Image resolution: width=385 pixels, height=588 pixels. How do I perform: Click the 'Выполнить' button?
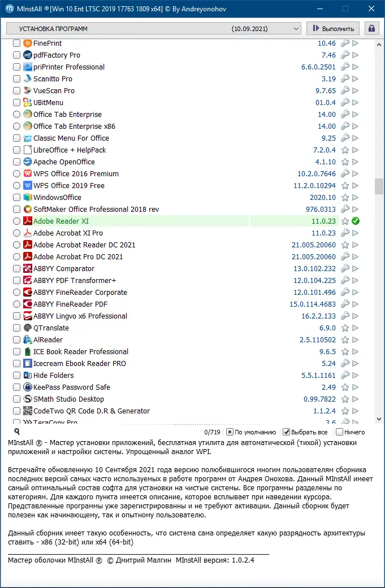coord(333,28)
